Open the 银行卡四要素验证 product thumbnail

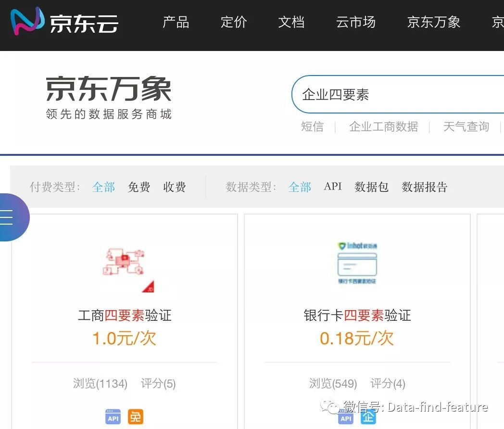pos(357,263)
